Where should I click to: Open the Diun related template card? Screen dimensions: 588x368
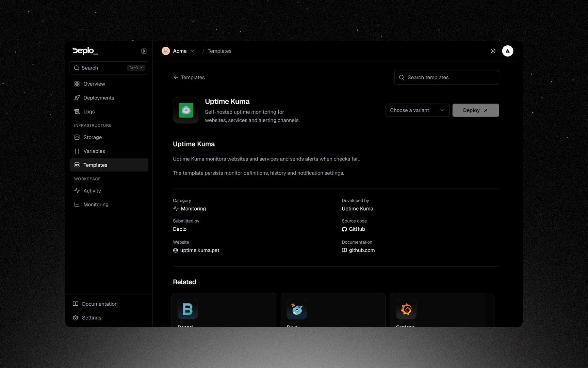tap(333, 310)
